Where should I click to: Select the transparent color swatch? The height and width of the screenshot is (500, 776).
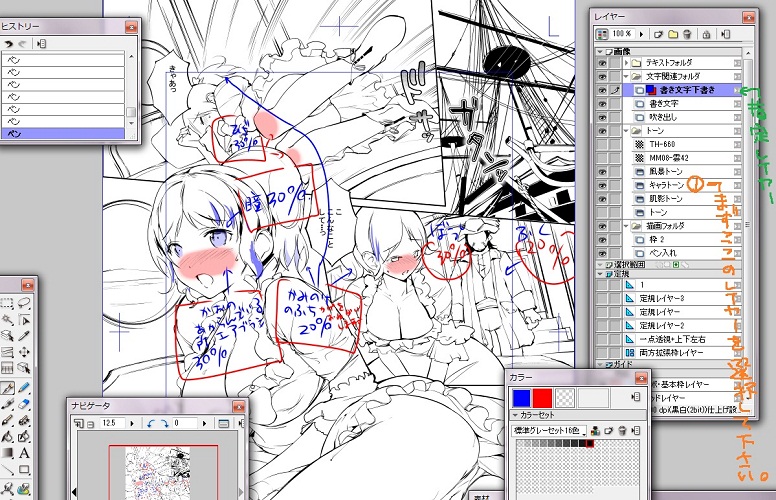tap(565, 398)
